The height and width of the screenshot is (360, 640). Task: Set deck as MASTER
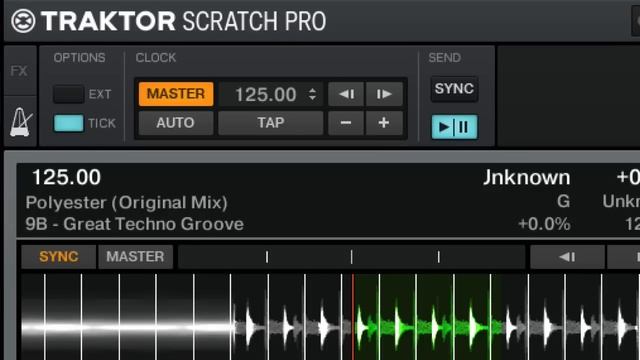[x=135, y=256]
